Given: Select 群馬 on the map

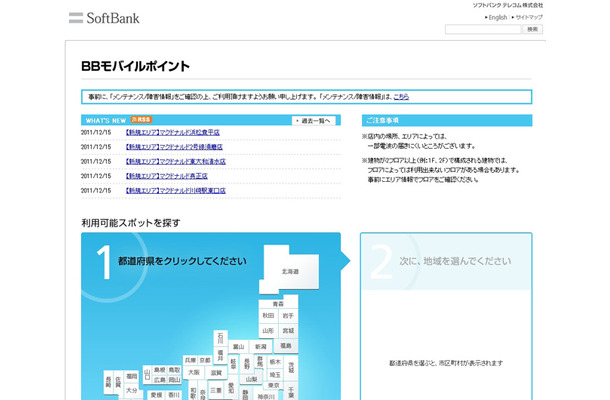Looking at the screenshot, I should pos(260,362).
